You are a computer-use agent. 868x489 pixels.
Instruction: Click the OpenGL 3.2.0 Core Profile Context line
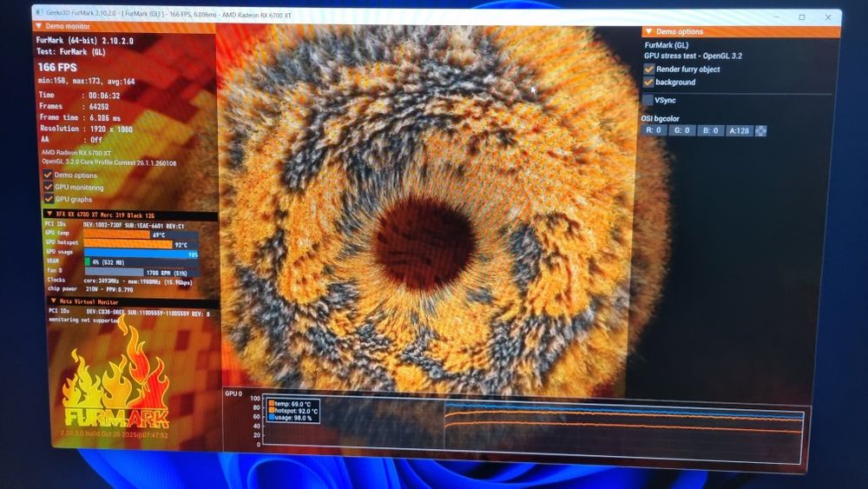pyautogui.click(x=109, y=162)
